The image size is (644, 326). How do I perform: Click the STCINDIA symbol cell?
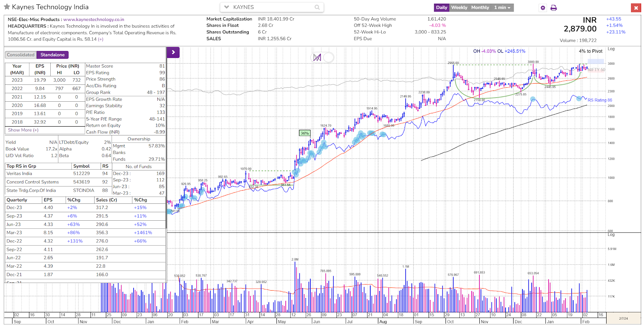click(84, 191)
